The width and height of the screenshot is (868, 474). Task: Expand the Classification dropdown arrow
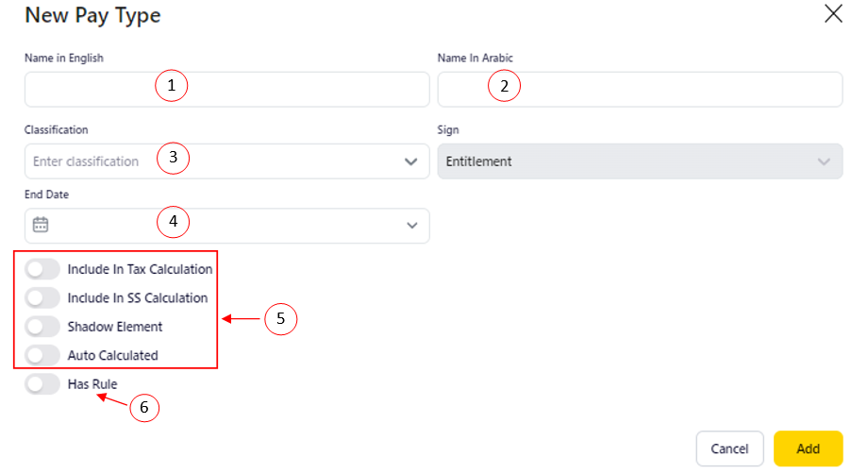411,161
